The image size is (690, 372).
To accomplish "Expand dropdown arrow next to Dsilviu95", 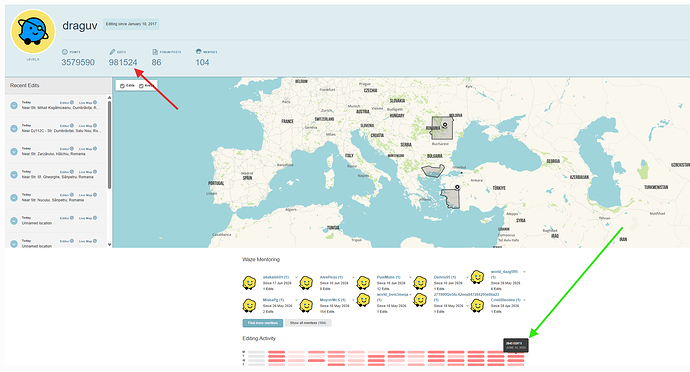I will (x=467, y=277).
